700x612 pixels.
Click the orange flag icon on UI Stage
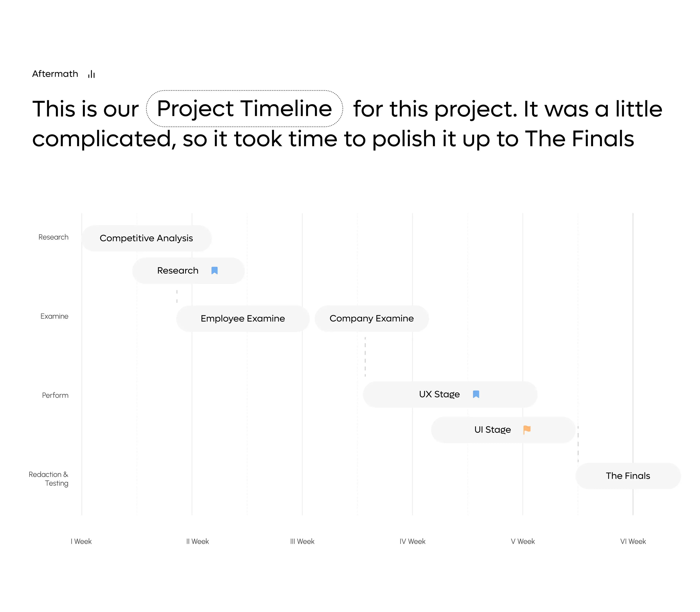click(527, 430)
